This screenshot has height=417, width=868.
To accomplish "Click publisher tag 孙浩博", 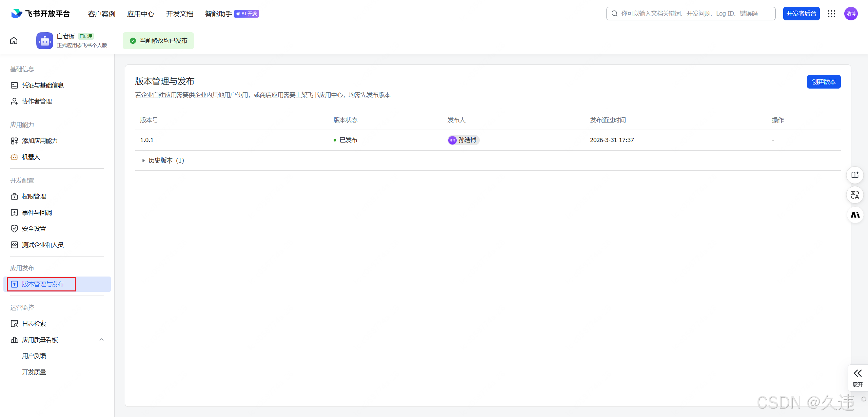I will (x=463, y=140).
